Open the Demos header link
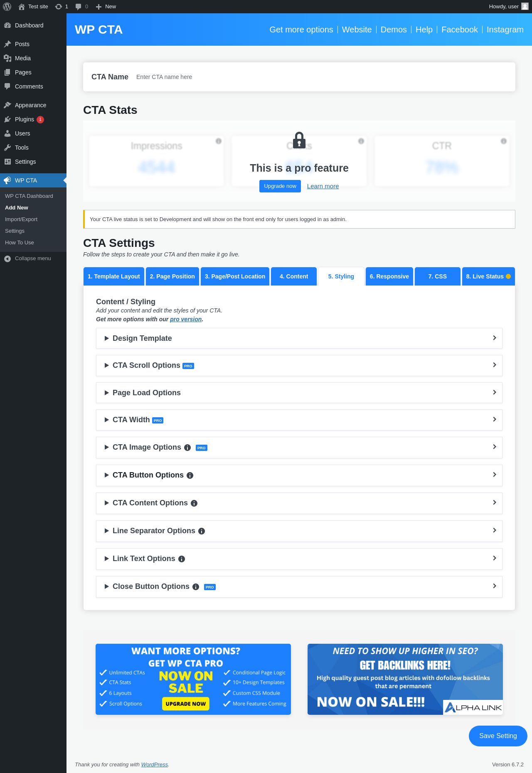Screen dimensions: 532x773 pyautogui.click(x=394, y=30)
